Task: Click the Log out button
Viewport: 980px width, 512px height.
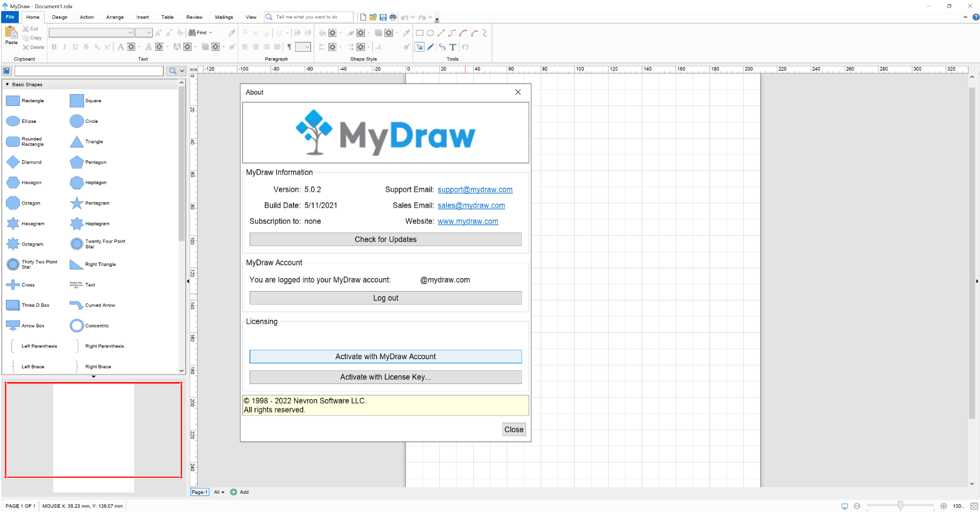Action: click(386, 298)
